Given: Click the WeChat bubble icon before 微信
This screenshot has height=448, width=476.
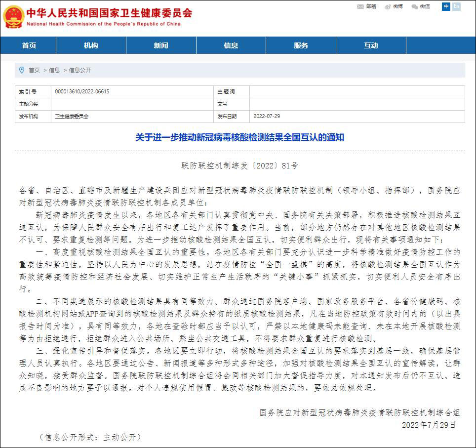Looking at the screenshot, I should click(x=415, y=7).
